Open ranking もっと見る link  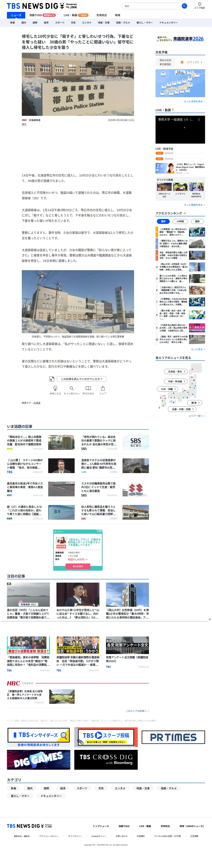pyautogui.click(x=198, y=349)
